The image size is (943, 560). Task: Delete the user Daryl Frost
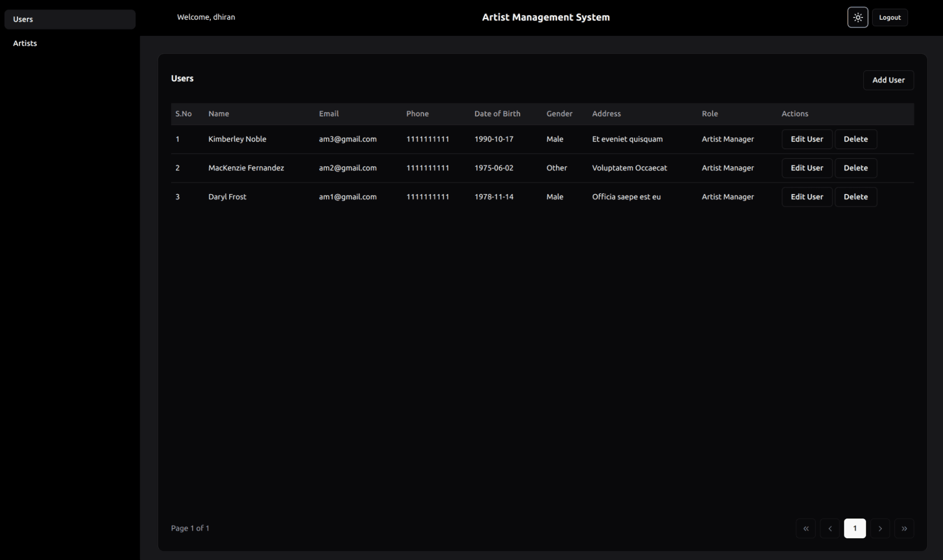coord(856,197)
